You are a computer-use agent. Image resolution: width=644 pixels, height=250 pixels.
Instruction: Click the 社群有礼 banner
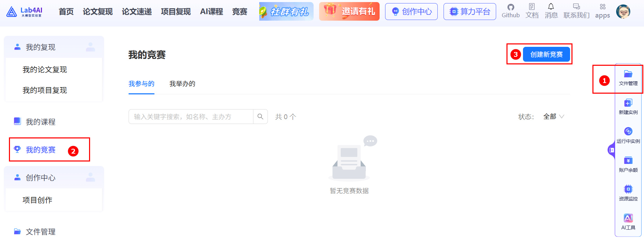pyautogui.click(x=286, y=11)
